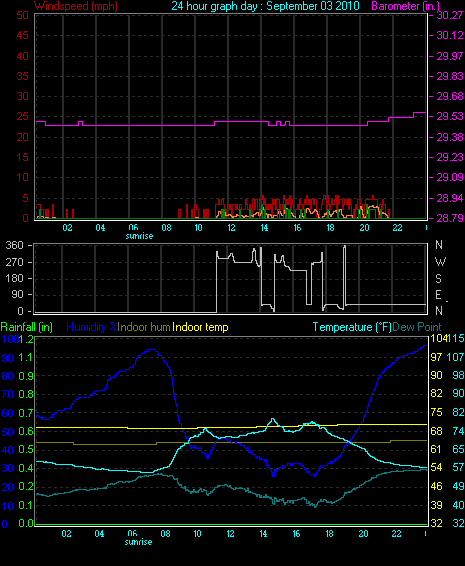
Task: Click the 18 hour tick on top graph
Action: [330, 228]
